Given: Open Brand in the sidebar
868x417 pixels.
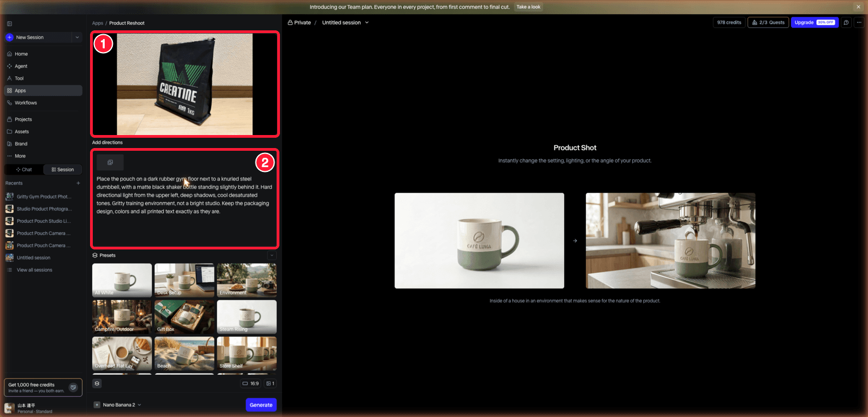Looking at the screenshot, I should click(x=43, y=144).
